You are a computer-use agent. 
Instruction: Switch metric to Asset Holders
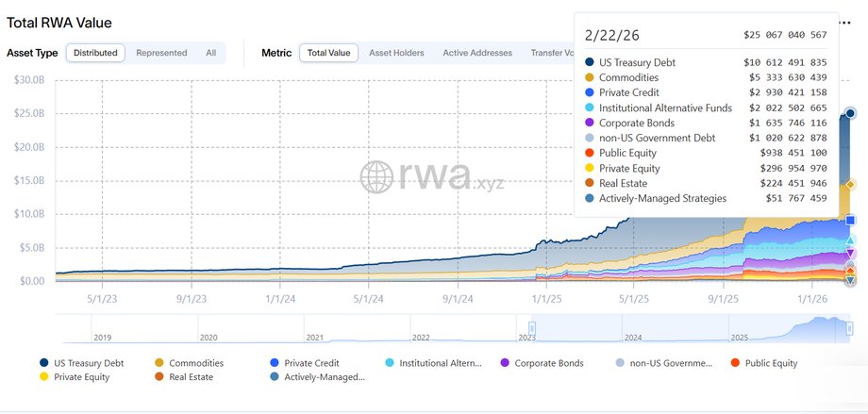(396, 53)
